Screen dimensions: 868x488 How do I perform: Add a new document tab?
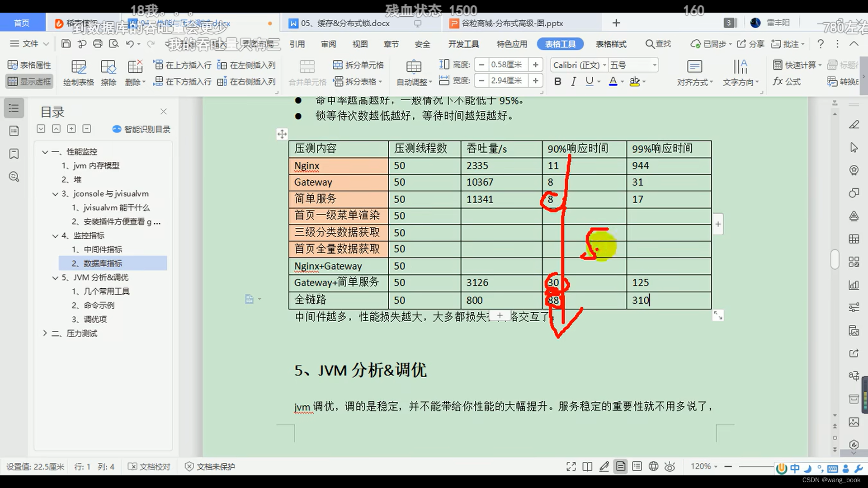(x=616, y=23)
